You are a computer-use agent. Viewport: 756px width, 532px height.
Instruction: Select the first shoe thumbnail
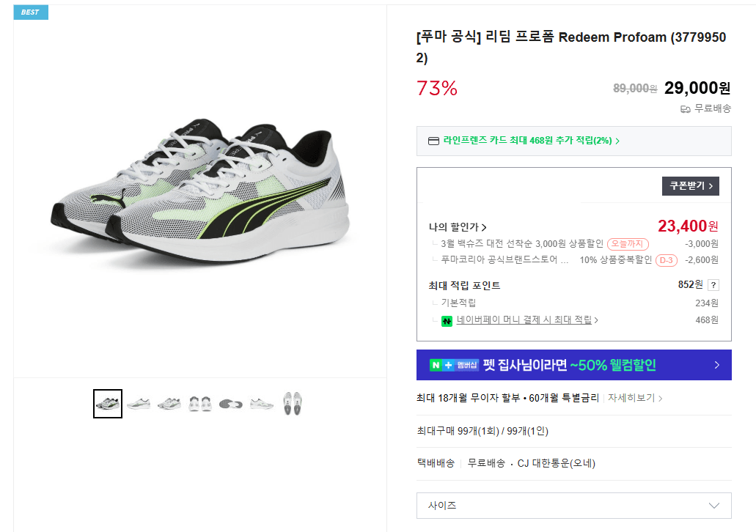click(x=107, y=403)
